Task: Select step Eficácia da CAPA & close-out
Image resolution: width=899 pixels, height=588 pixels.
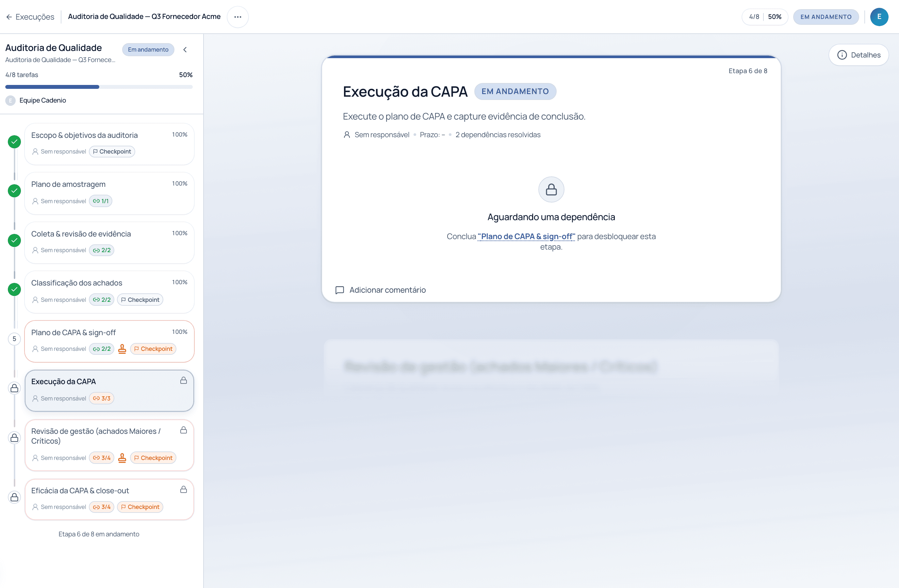Action: 109,499
